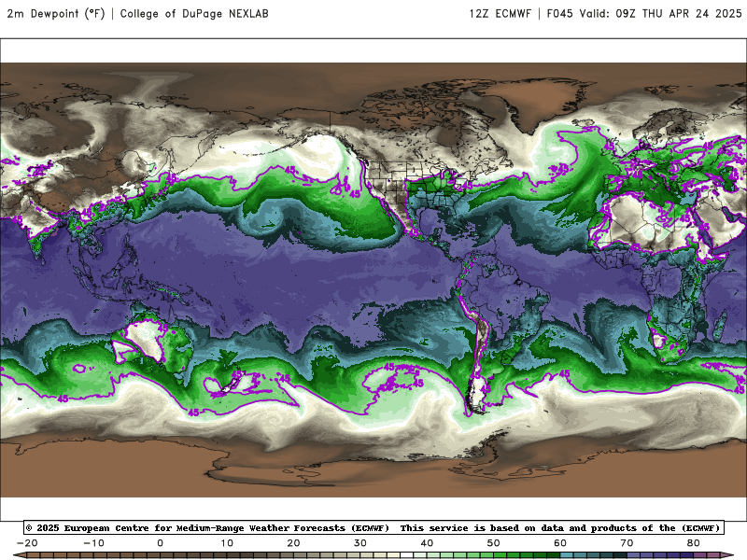
Task: Click the 60 value on color scale
Action: (561, 543)
